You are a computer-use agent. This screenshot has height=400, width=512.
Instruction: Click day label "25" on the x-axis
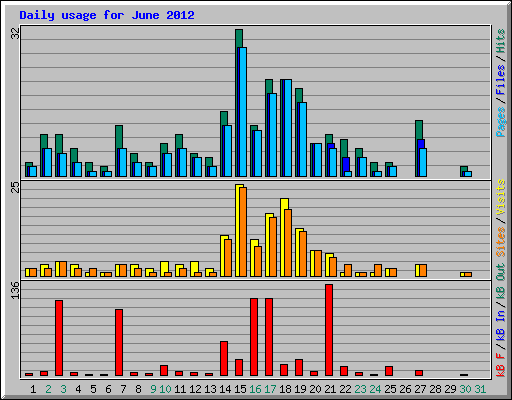[x=390, y=389]
